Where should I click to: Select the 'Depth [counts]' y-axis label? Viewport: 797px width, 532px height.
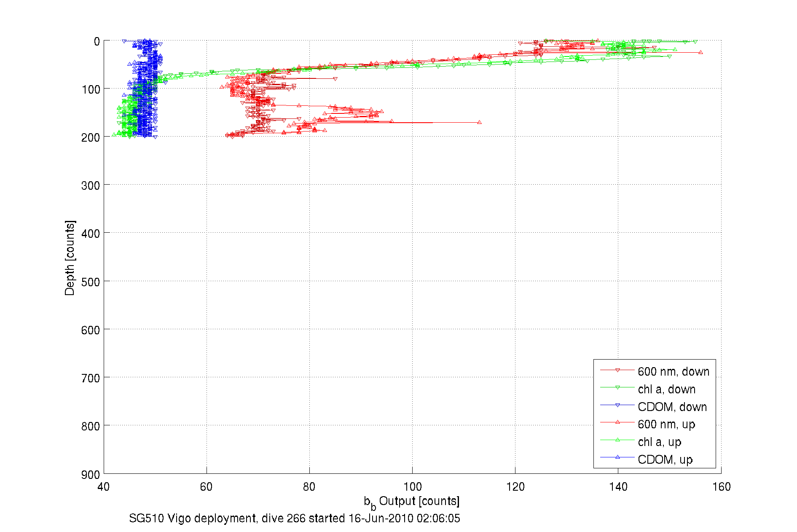pyautogui.click(x=70, y=258)
